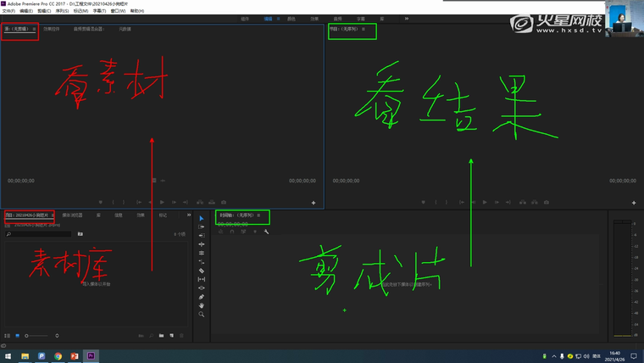The width and height of the screenshot is (644, 363).
Task: Select the Selection tool arrow
Action: pos(201,219)
